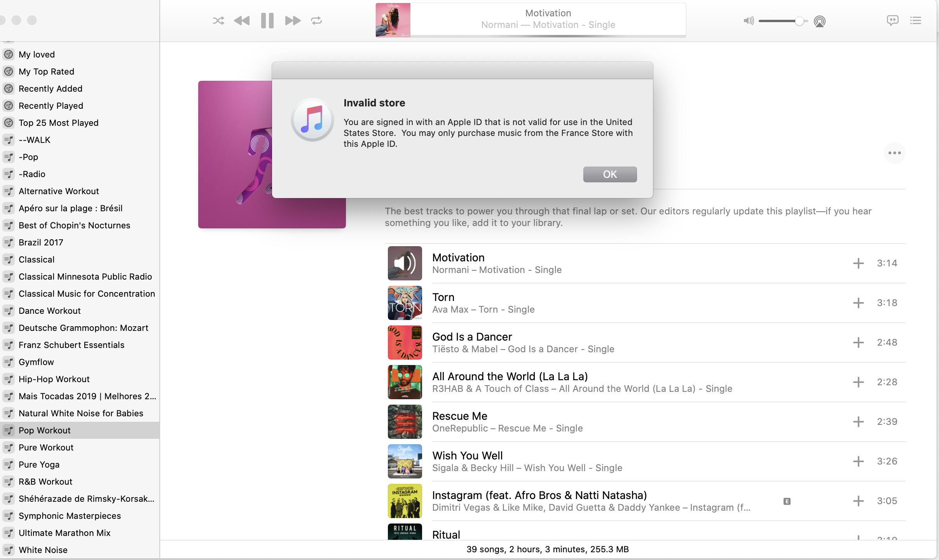Viewport: 939px width, 560px height.
Task: Click the now playing album artwork
Action: click(x=393, y=20)
